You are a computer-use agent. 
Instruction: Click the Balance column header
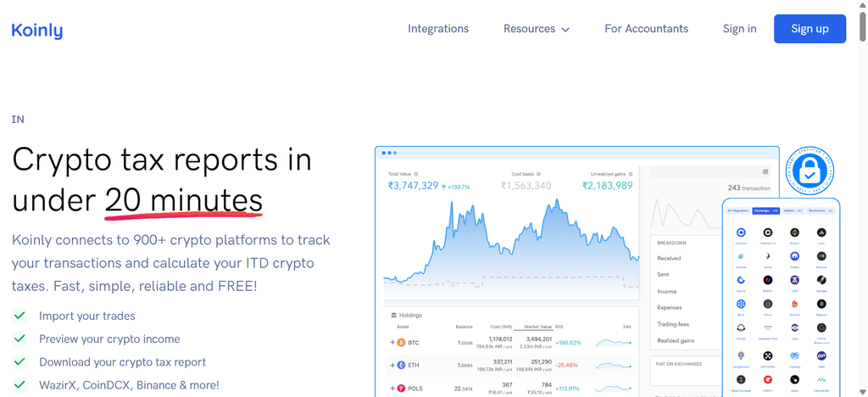click(464, 327)
